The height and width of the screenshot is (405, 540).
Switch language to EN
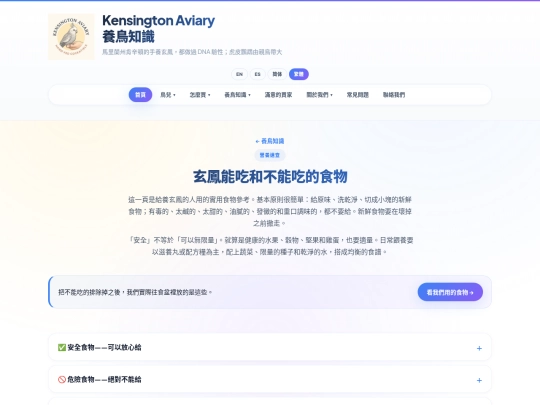pyautogui.click(x=239, y=74)
